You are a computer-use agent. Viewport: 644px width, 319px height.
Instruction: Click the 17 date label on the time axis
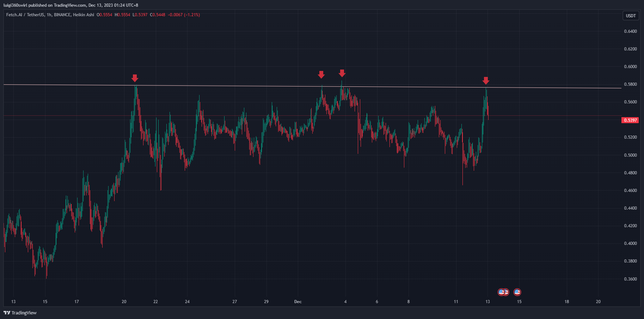(x=76, y=302)
